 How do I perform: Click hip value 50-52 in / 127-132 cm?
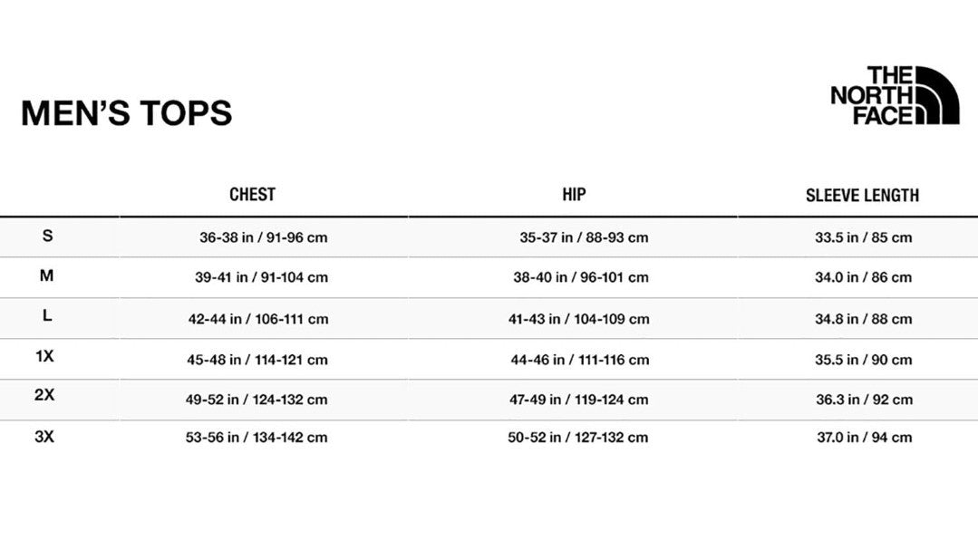(x=577, y=438)
